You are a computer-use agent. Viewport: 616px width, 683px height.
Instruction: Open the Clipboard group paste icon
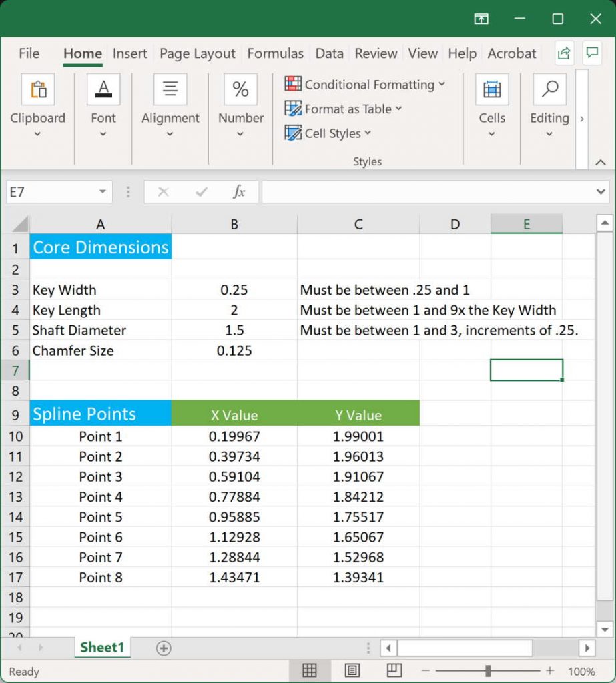pyautogui.click(x=38, y=89)
